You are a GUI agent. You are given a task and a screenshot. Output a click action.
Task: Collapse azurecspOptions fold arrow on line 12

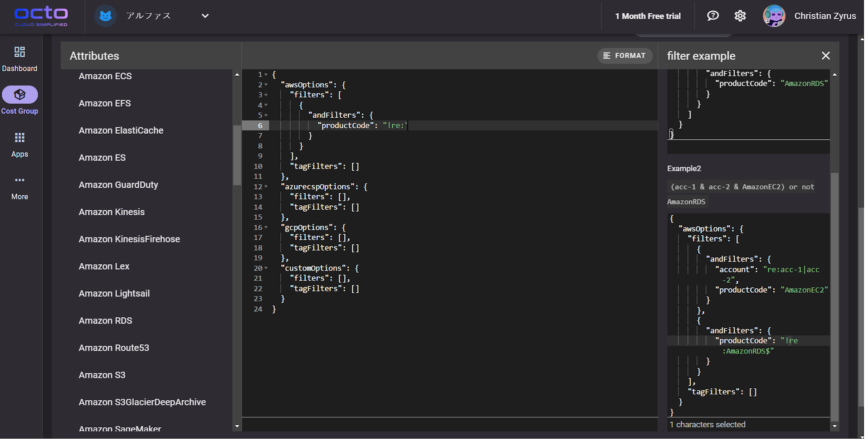click(266, 187)
